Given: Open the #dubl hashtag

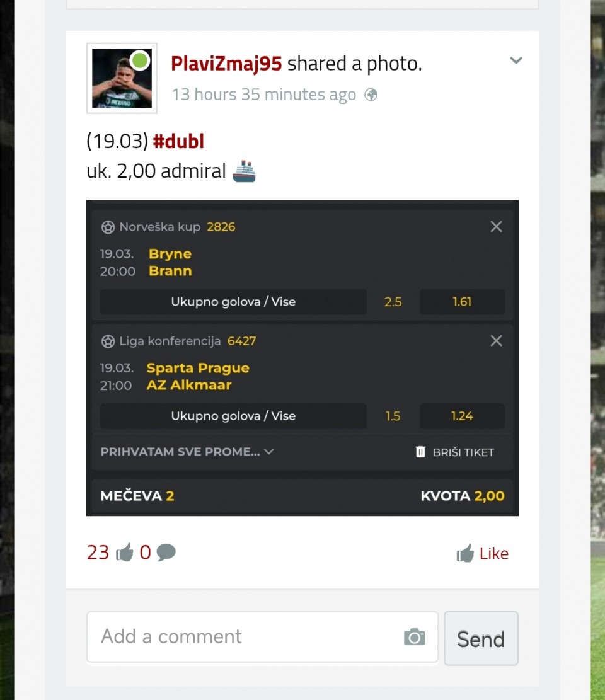Looking at the screenshot, I should point(178,141).
